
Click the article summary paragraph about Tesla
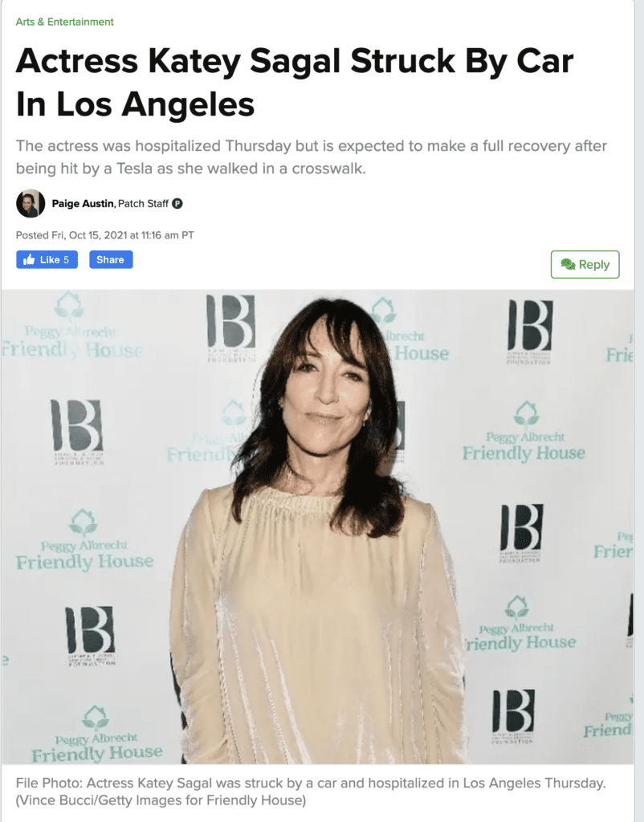coord(311,157)
